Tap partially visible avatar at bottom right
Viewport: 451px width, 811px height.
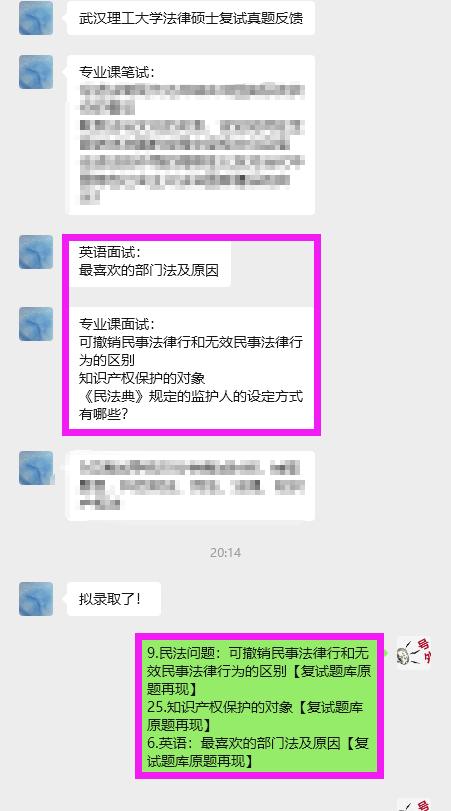414,805
